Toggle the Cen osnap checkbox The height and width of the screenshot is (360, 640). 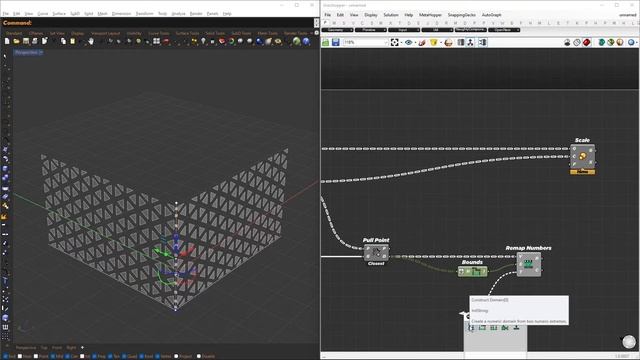pyautogui.click(x=67, y=356)
